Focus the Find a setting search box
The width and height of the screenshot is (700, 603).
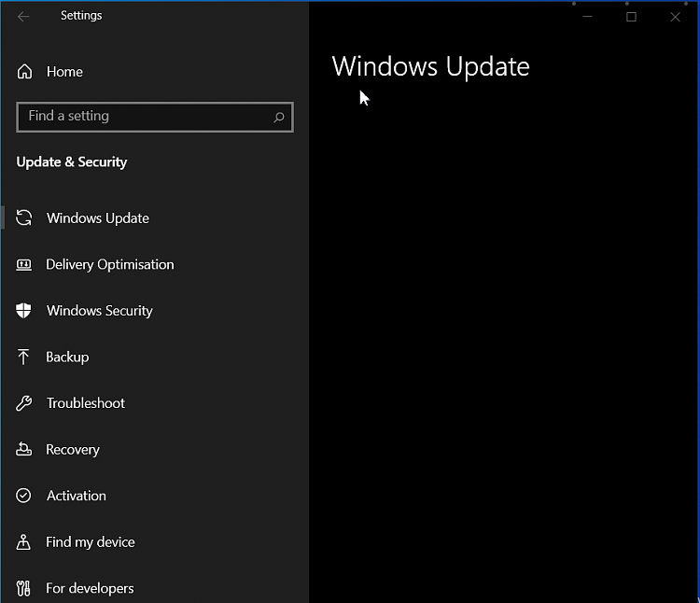[154, 117]
